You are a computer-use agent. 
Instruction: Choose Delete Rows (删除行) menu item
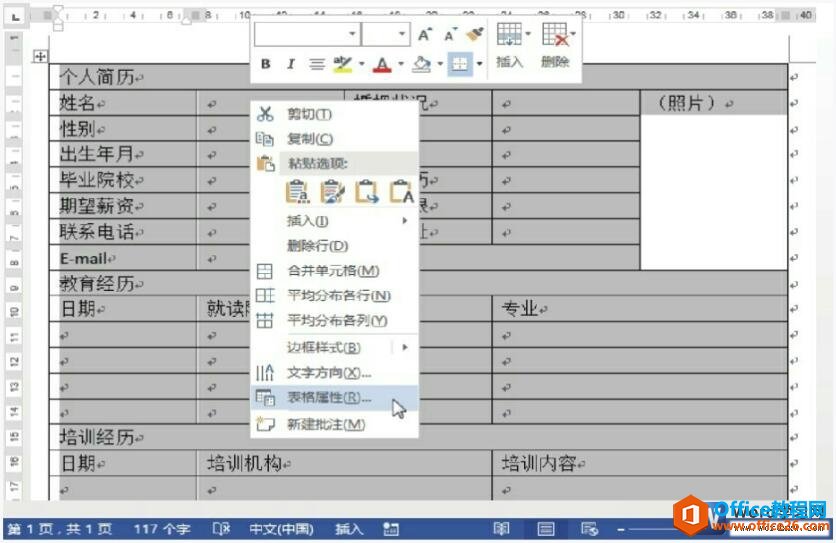pyautogui.click(x=334, y=246)
